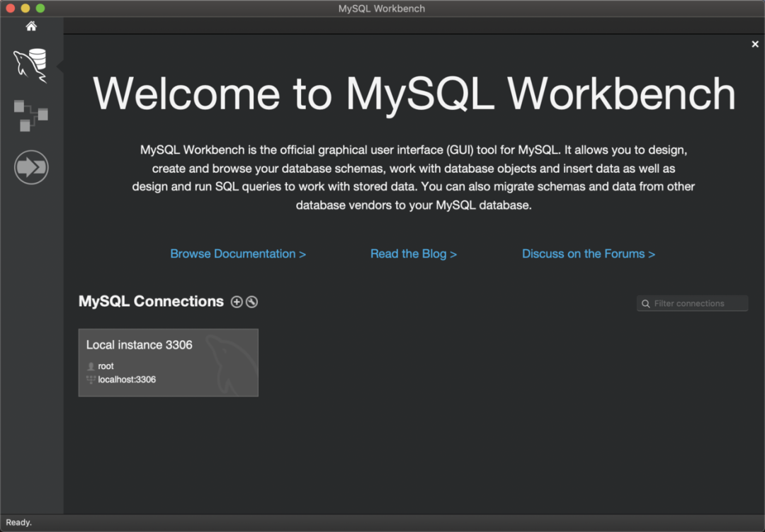This screenshot has width=765, height=532.
Task: Click the user icon beside root
Action: pyautogui.click(x=91, y=366)
